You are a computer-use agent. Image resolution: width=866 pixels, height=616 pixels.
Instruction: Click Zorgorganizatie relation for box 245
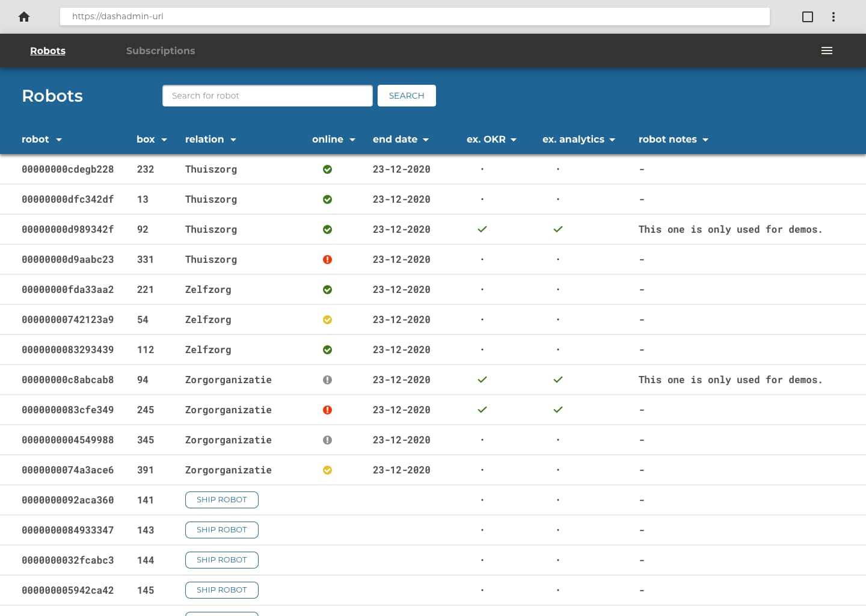(229, 410)
